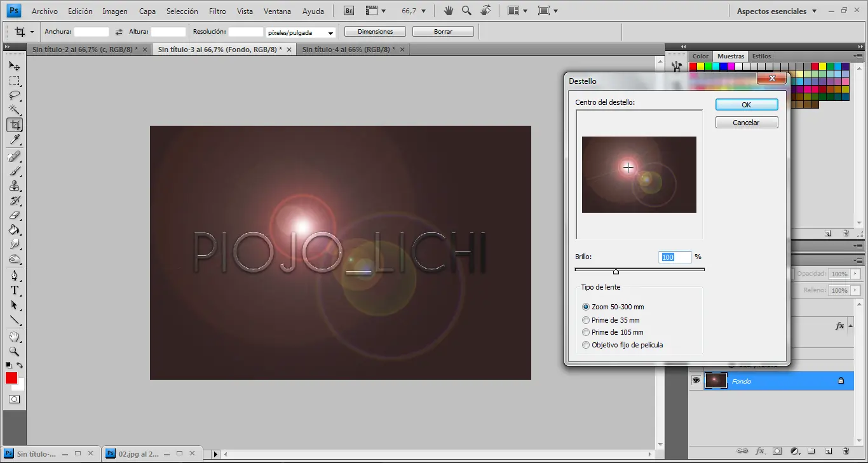Select Prime de 35 mm lens type
This screenshot has height=463, width=868.
click(x=586, y=320)
